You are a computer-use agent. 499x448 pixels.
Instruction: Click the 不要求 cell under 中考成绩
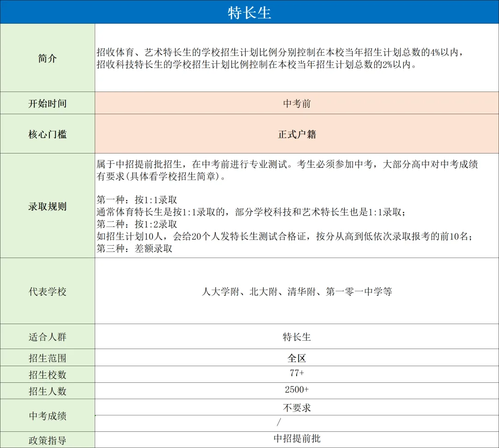coord(296,407)
